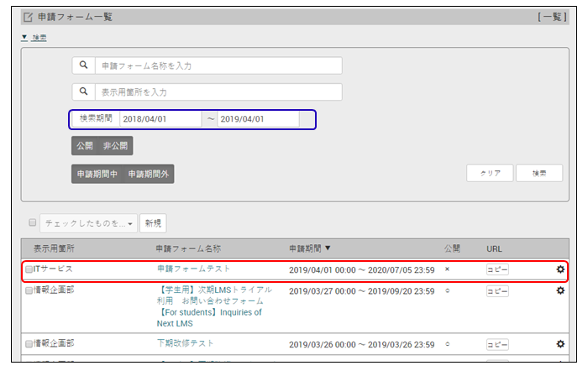Click the 新規 button

[x=153, y=223]
